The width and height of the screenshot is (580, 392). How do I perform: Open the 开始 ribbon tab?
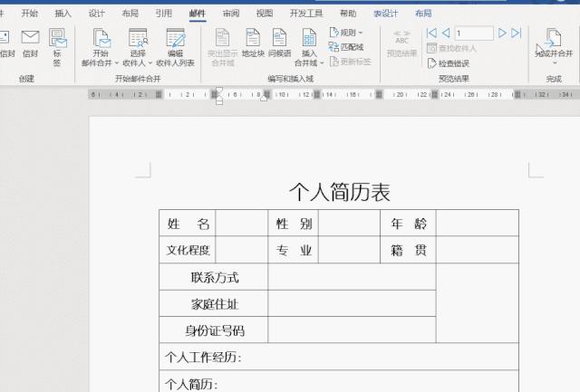pos(30,14)
